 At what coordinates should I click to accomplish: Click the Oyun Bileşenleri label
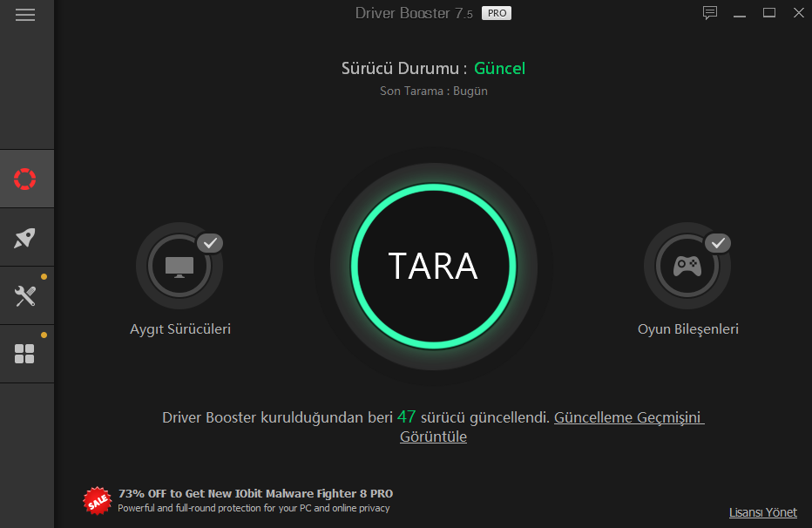pos(687,329)
